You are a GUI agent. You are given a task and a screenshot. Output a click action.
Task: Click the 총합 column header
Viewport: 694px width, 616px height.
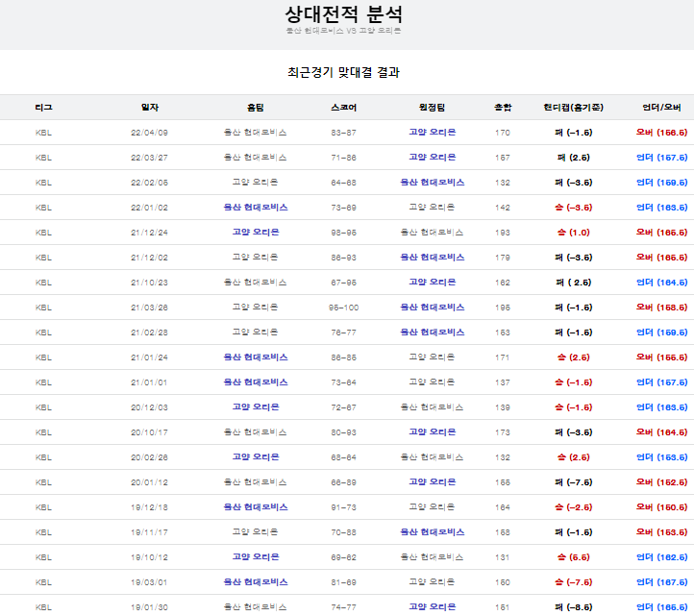point(503,107)
